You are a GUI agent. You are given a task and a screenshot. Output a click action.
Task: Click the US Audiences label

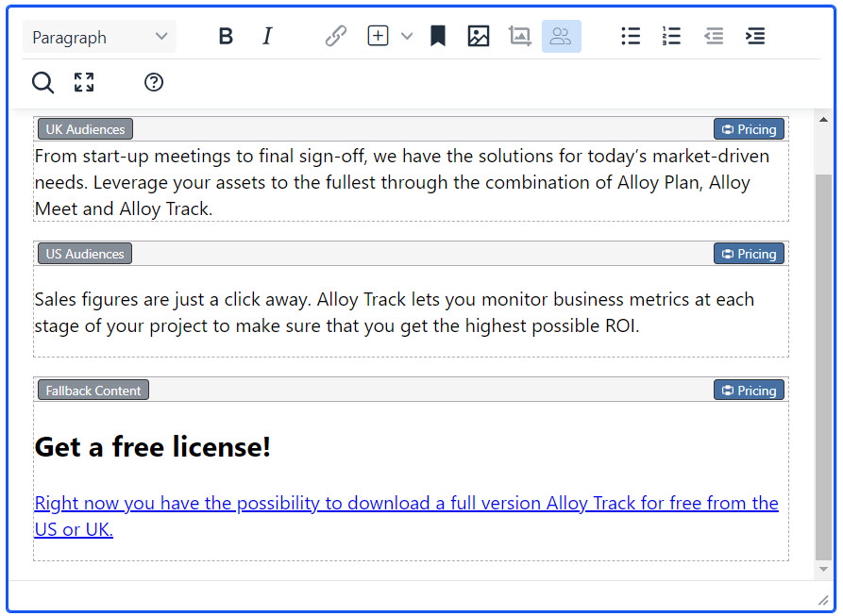tap(85, 254)
